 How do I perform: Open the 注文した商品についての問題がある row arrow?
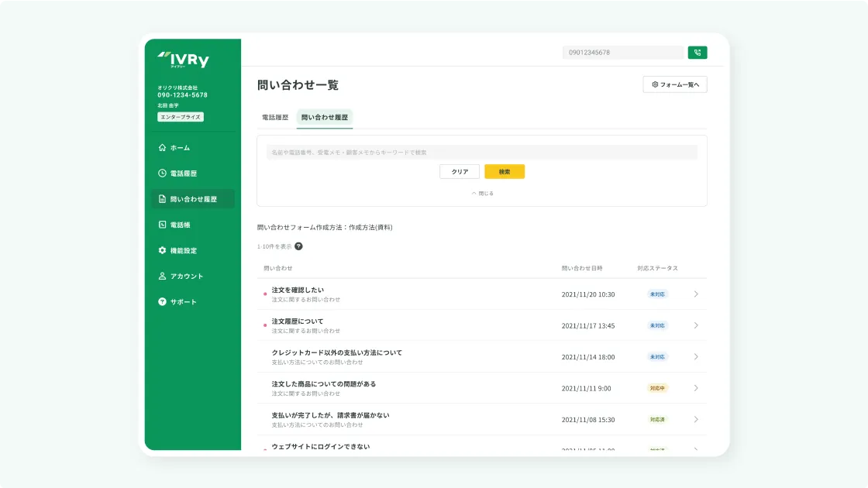point(696,388)
